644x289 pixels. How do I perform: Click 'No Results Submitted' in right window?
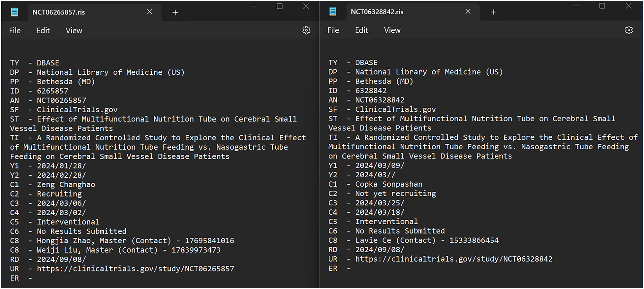(x=400, y=231)
